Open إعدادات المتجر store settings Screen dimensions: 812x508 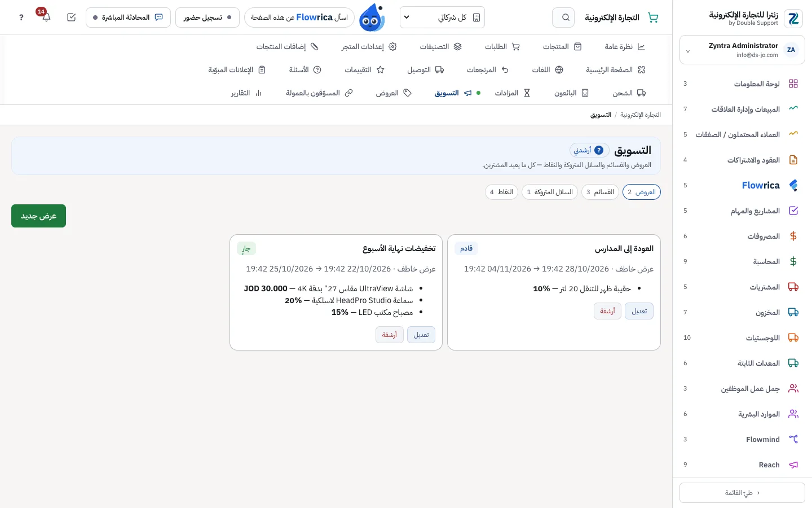click(369, 46)
